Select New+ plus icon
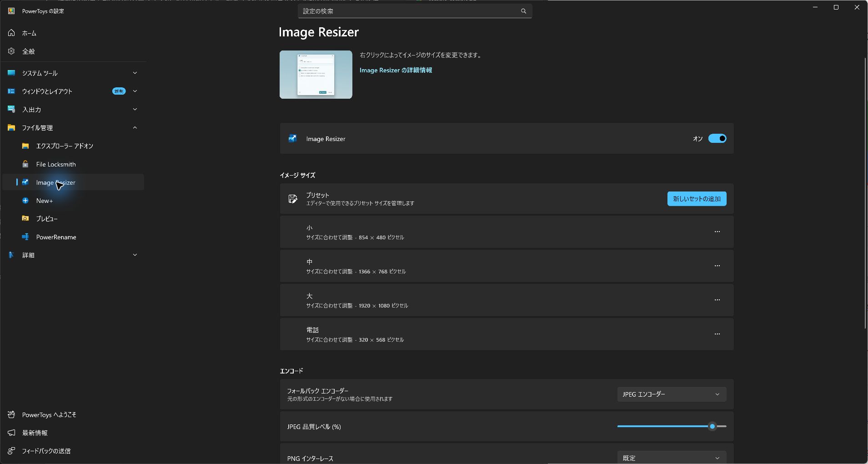The width and height of the screenshot is (868, 464). (25, 200)
